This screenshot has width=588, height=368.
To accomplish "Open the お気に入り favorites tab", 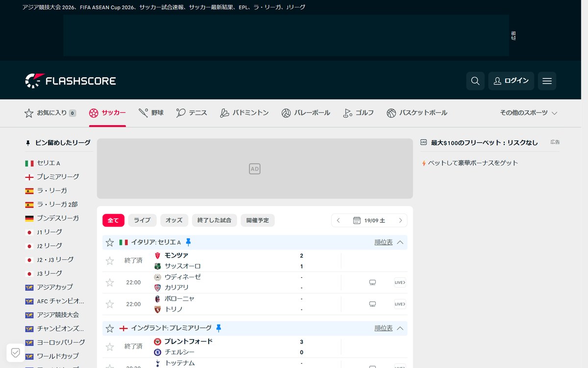I will 50,113.
